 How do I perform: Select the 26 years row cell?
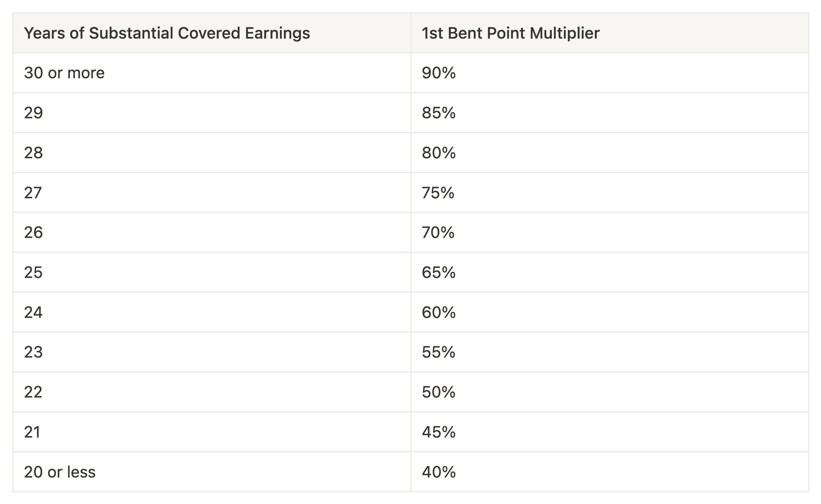click(x=212, y=233)
